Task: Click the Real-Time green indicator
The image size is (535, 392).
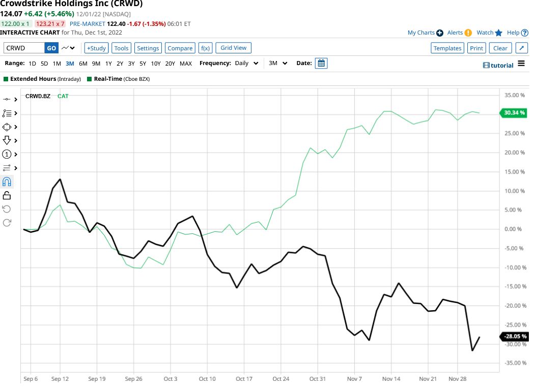Action: (90, 79)
